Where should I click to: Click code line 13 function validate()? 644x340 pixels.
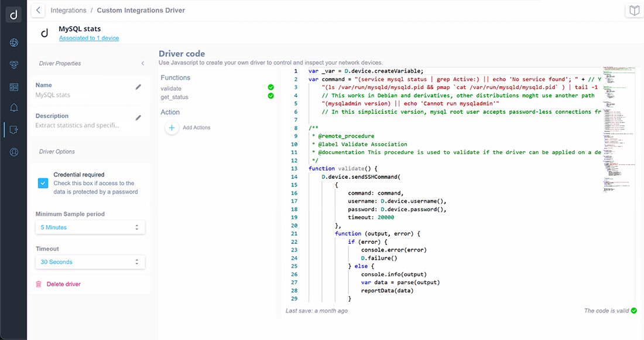pos(343,169)
